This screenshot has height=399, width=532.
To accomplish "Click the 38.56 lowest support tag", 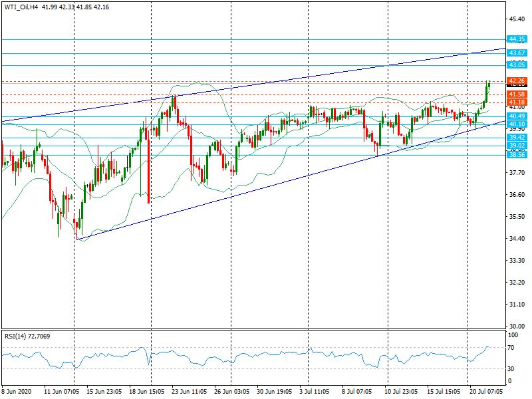I will point(517,154).
